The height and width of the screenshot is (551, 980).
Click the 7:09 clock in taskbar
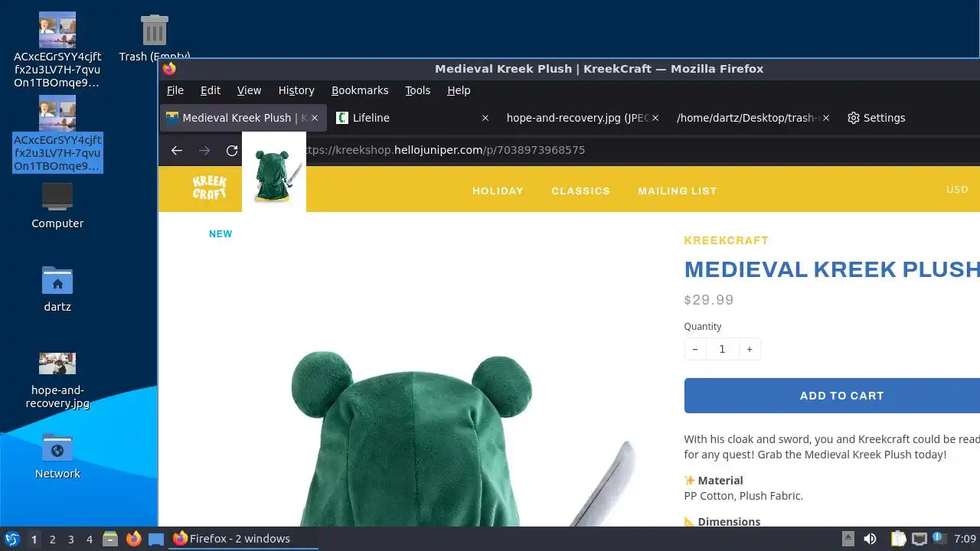965,539
